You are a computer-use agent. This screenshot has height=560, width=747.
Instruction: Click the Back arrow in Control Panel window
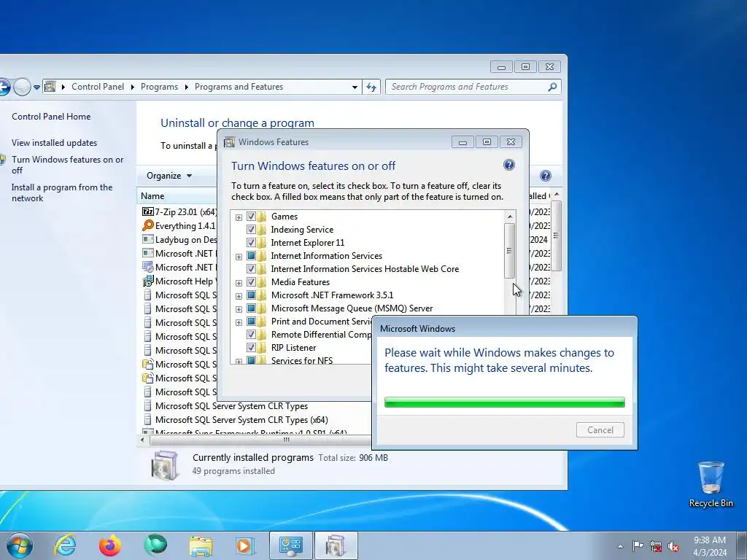pos(4,87)
